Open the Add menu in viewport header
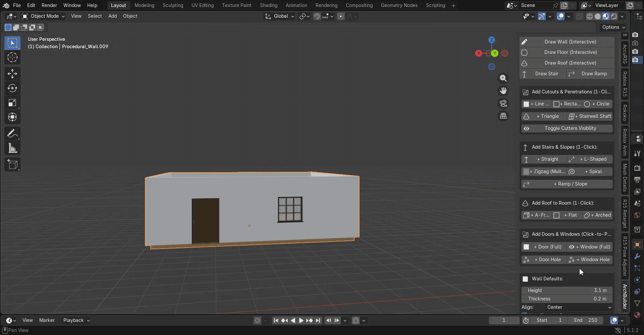Screen dimensions: 644x335 112,16
